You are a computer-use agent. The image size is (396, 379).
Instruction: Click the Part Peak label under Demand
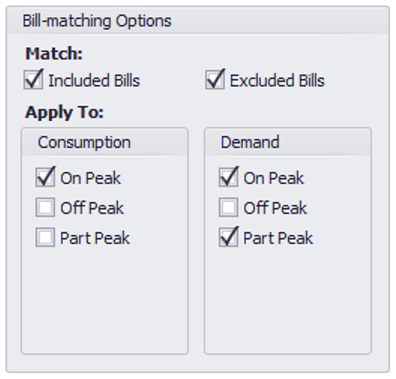pos(278,238)
